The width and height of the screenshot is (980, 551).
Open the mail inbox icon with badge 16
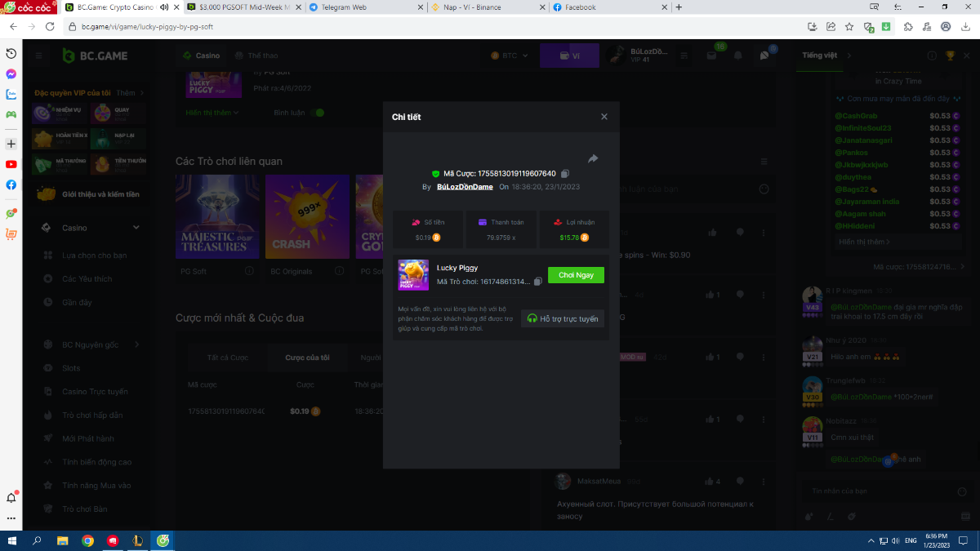point(710,56)
